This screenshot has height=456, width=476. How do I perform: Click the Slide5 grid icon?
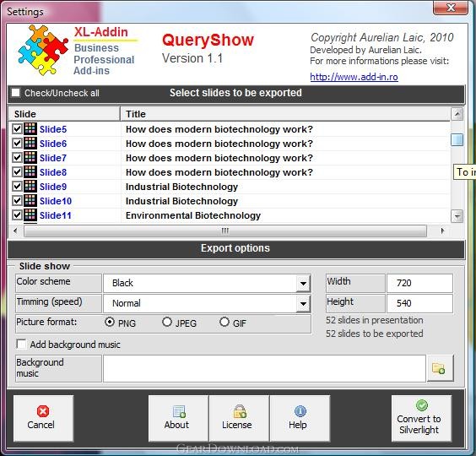click(x=30, y=129)
